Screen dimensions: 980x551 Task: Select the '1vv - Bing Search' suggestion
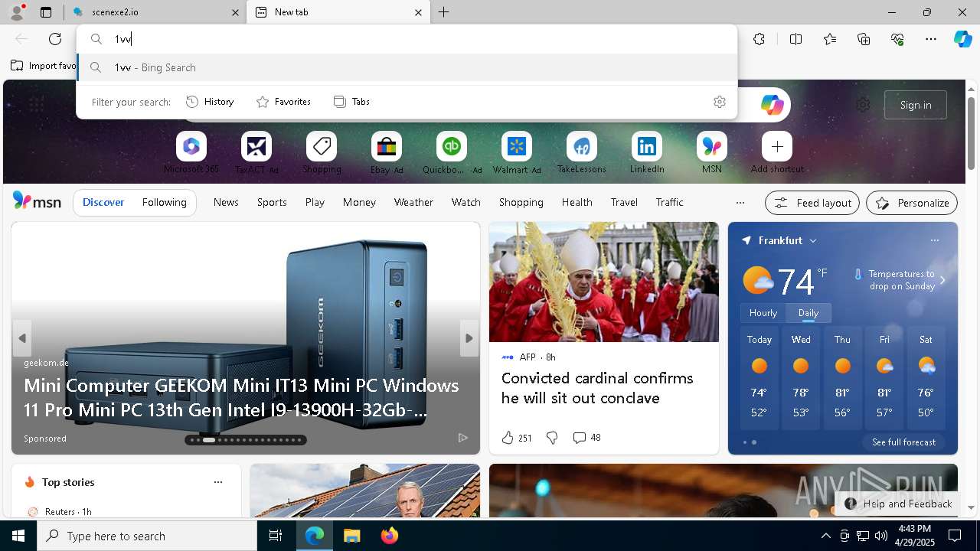click(x=407, y=67)
